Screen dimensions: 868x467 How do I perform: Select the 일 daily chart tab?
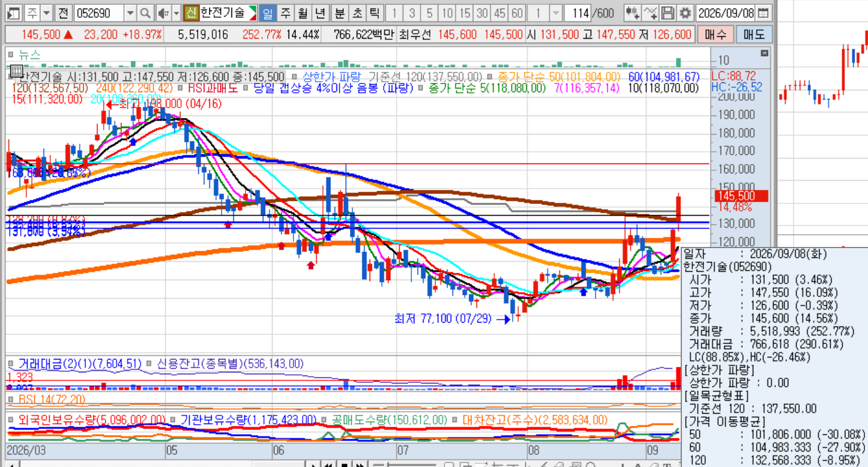point(268,12)
